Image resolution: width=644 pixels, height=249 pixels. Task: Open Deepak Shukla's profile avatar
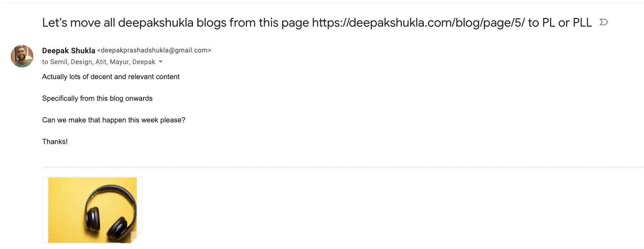(x=22, y=56)
